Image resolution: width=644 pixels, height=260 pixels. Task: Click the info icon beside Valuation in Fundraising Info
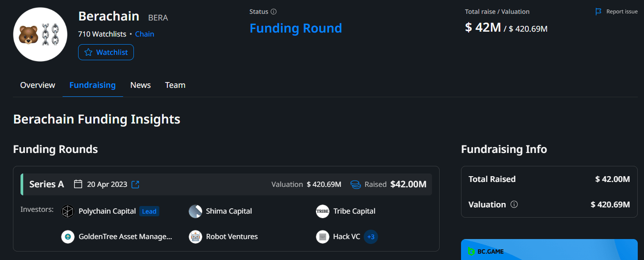point(514,204)
